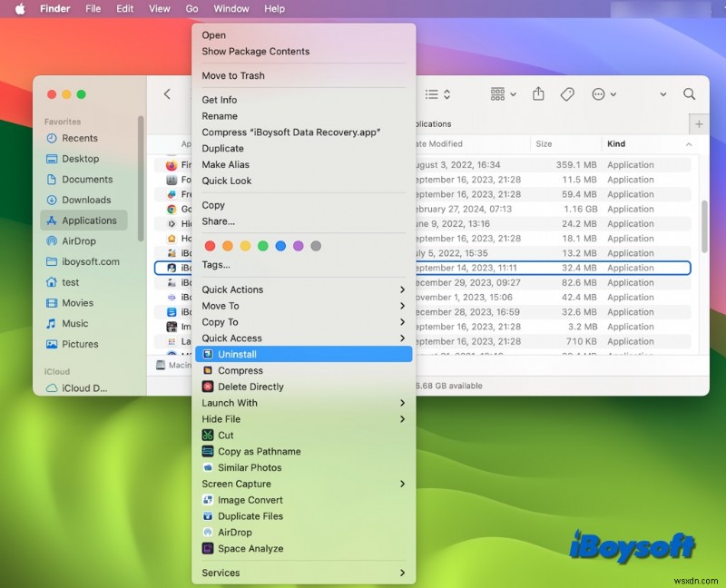Click Share… in the context menu
The height and width of the screenshot is (588, 726).
304,221
